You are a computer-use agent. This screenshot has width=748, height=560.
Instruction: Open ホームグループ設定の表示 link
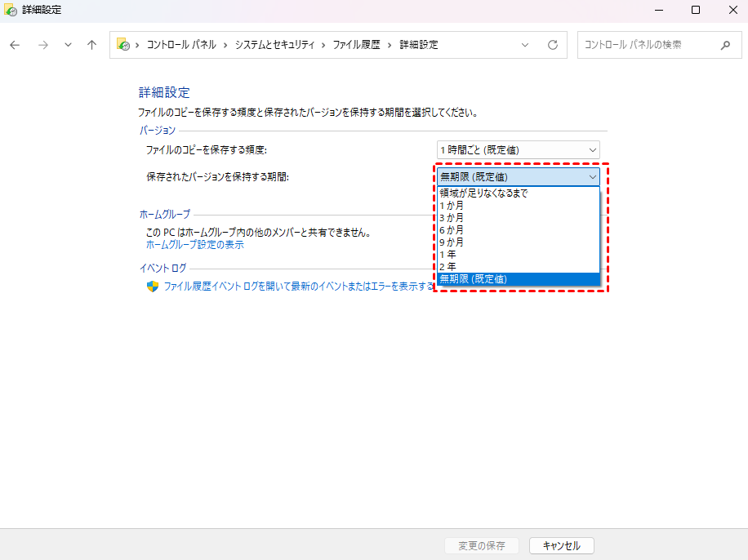point(194,245)
